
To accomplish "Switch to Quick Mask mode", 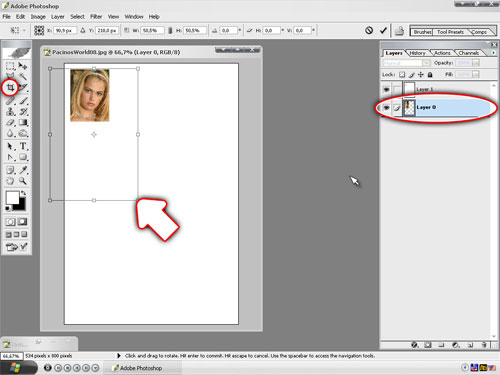I will [23, 222].
